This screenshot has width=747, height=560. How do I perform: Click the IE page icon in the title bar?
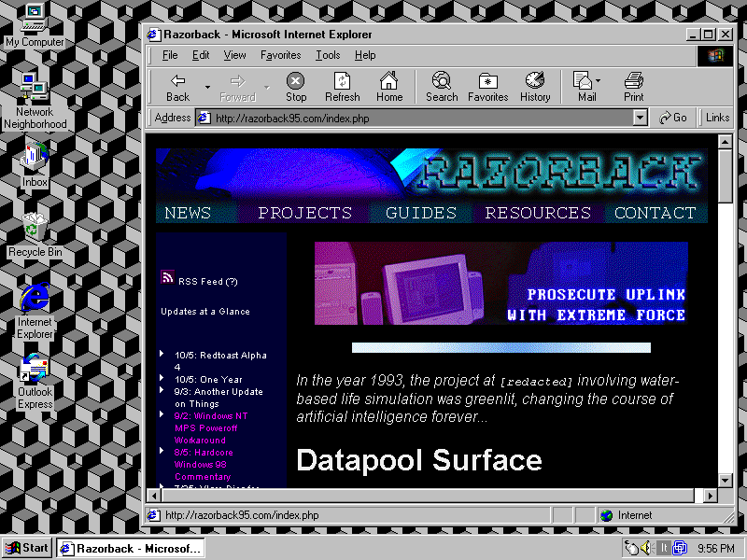point(153,35)
